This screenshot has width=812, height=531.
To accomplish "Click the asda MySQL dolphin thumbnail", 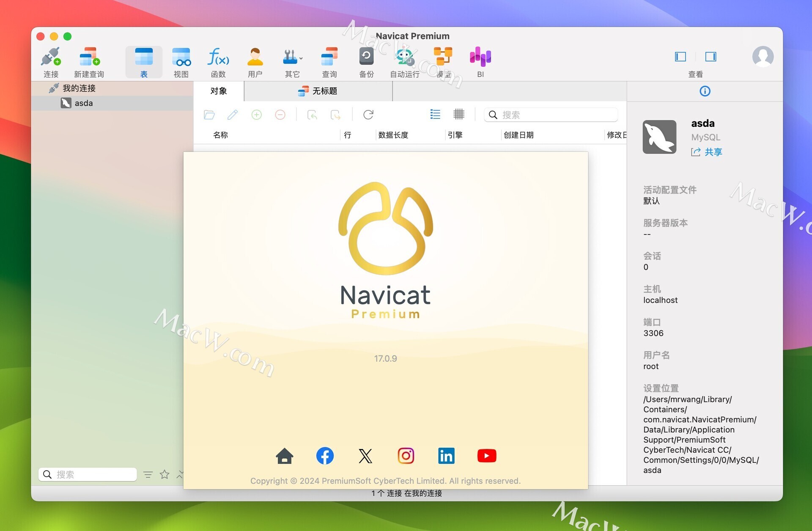I will coord(659,137).
